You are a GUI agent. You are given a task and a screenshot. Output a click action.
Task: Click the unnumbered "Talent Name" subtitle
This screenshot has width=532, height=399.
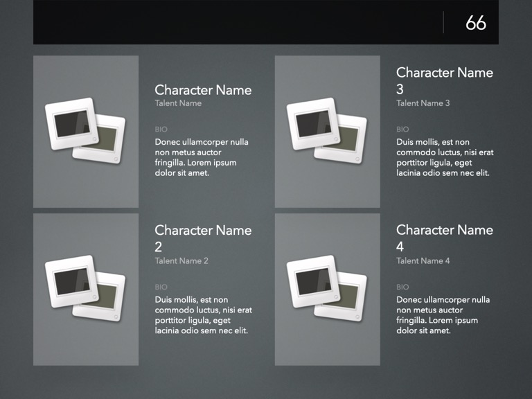(178, 103)
